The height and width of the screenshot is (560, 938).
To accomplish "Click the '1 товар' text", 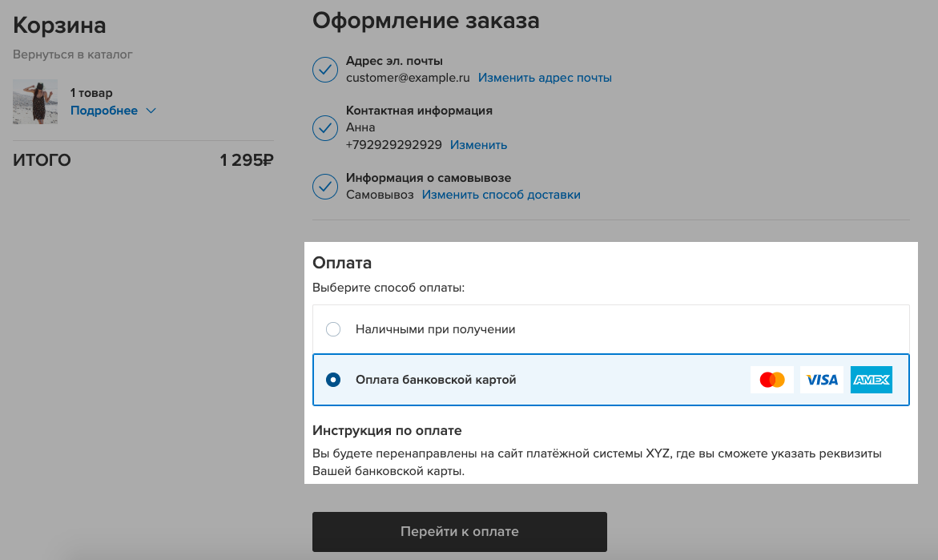I will click(91, 93).
